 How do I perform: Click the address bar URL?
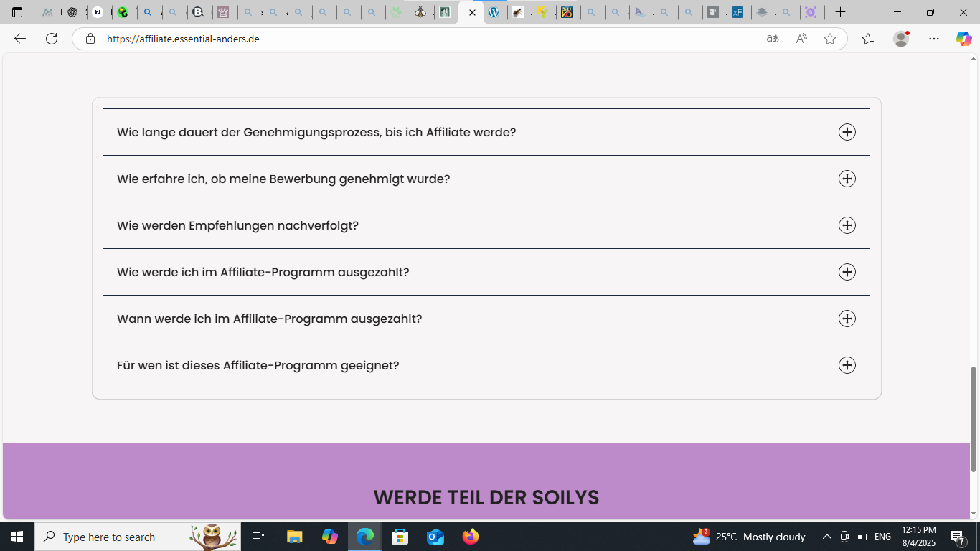183,39
